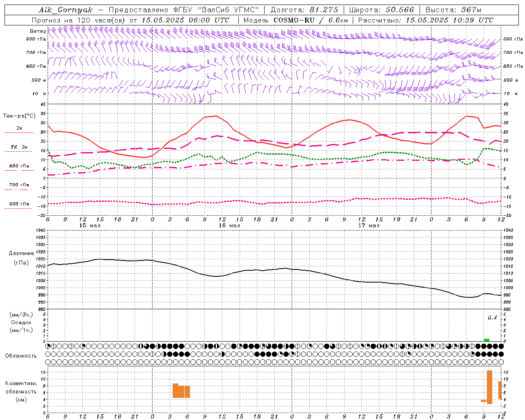Screen dimensions: 525x420
Task: Click the Долгота: 81.275 value
Action: 304,10
